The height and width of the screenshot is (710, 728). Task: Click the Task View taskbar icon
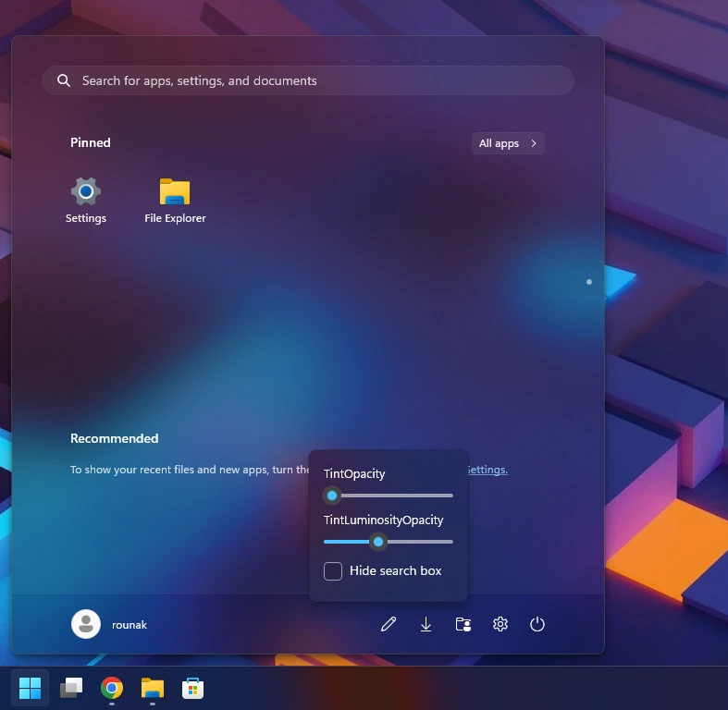[x=71, y=688]
